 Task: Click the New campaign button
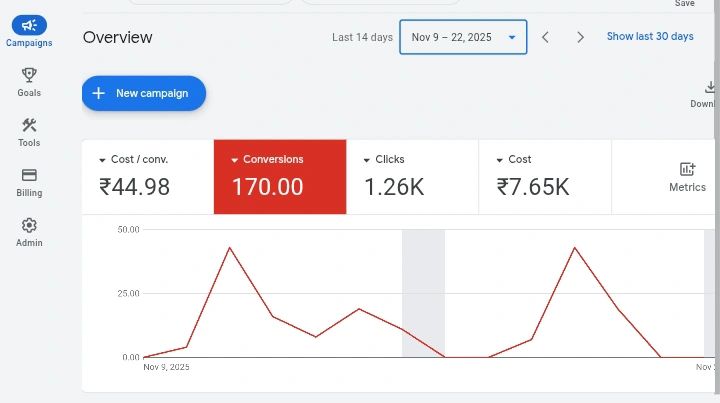click(x=143, y=93)
